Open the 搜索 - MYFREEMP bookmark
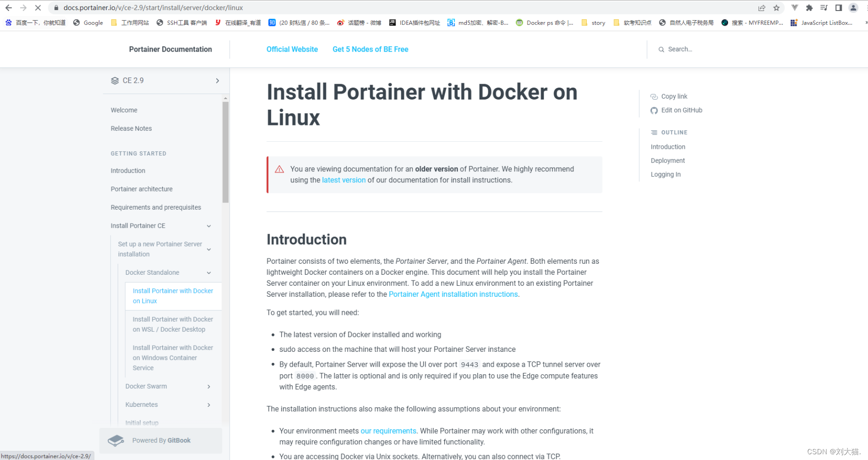The height and width of the screenshot is (460, 868). (752, 22)
